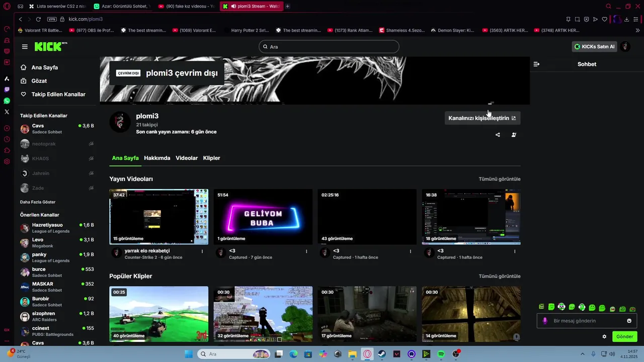Open Spotify from Windows taskbar

pyautogui.click(x=441, y=354)
